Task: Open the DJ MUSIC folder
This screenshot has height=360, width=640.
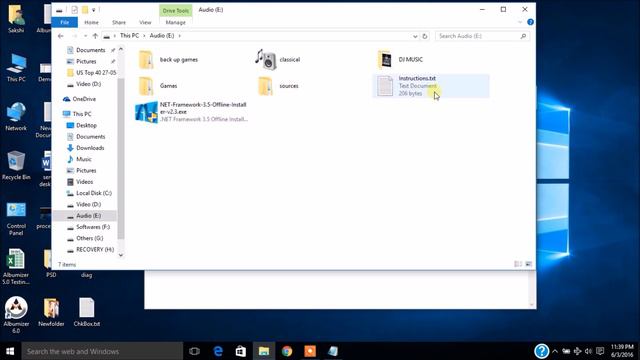Action: click(x=400, y=60)
